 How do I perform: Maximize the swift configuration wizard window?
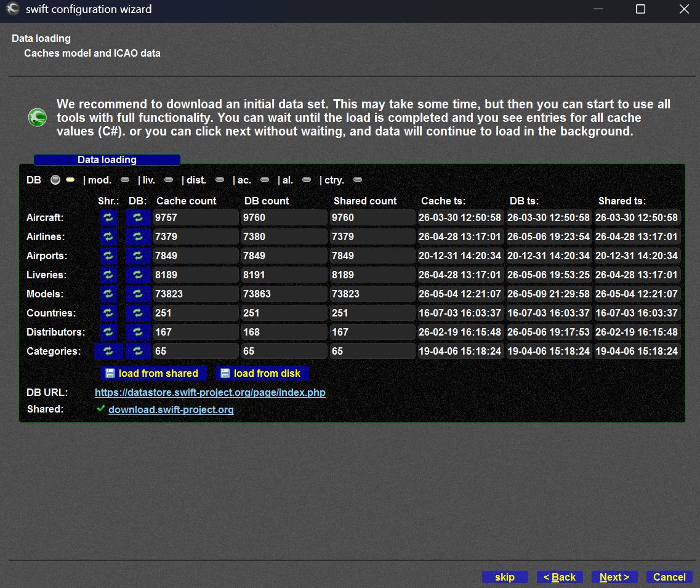tap(641, 9)
